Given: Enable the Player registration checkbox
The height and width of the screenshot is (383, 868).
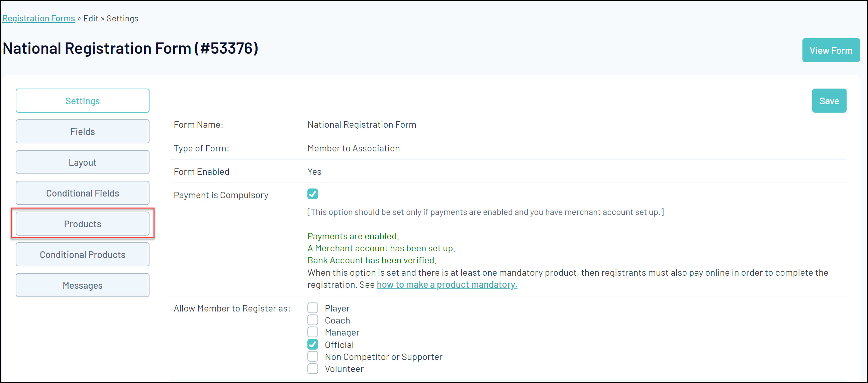Looking at the screenshot, I should (312, 308).
